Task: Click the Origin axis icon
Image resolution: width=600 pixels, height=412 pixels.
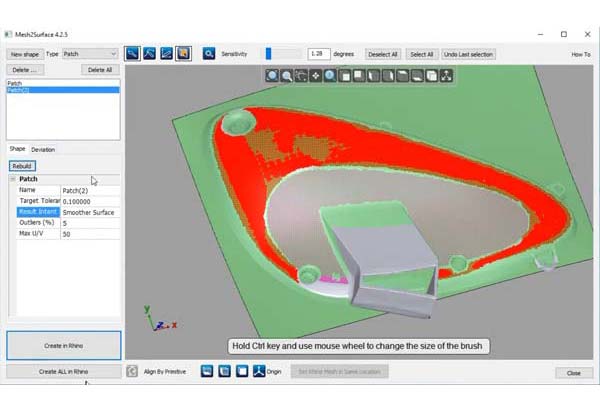Action: point(258,371)
